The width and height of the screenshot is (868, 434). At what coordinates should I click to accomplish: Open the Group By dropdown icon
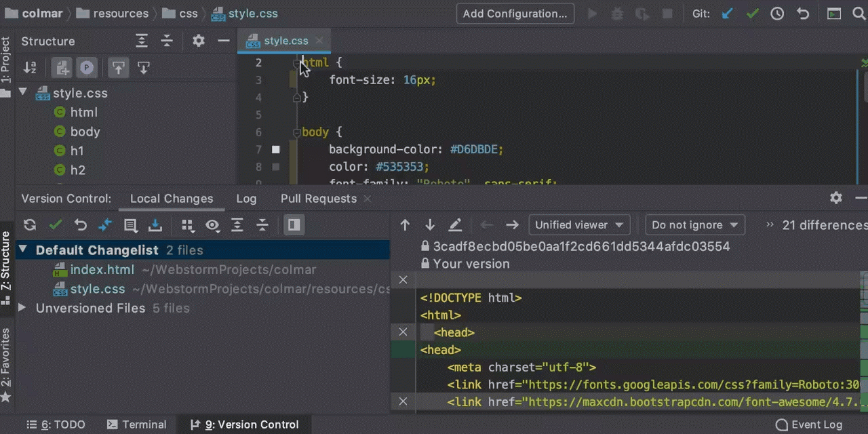click(188, 225)
